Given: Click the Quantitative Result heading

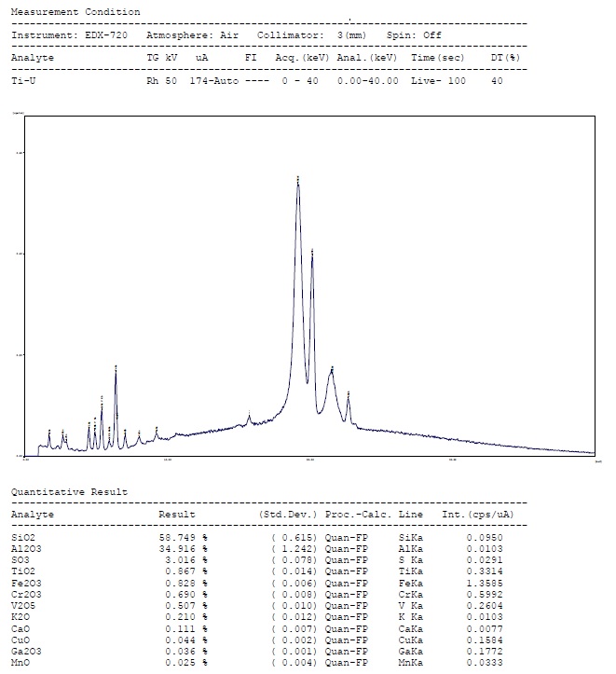Looking at the screenshot, I should click(69, 491).
